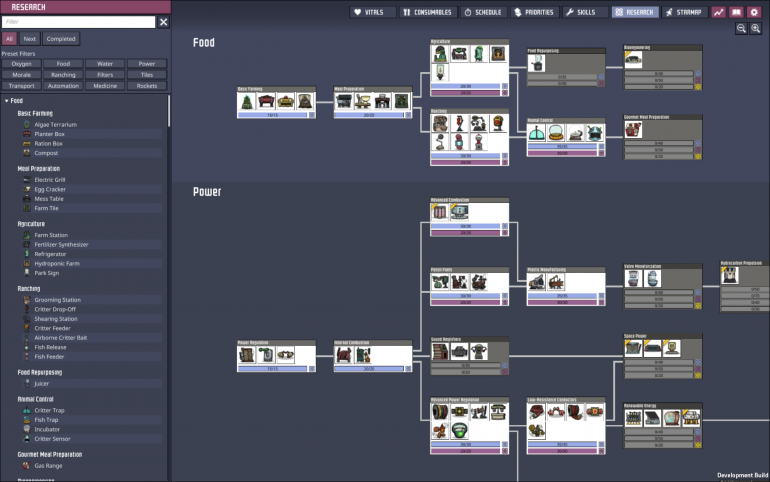Clear the filter search box
The width and height of the screenshot is (770, 482).
164,22
